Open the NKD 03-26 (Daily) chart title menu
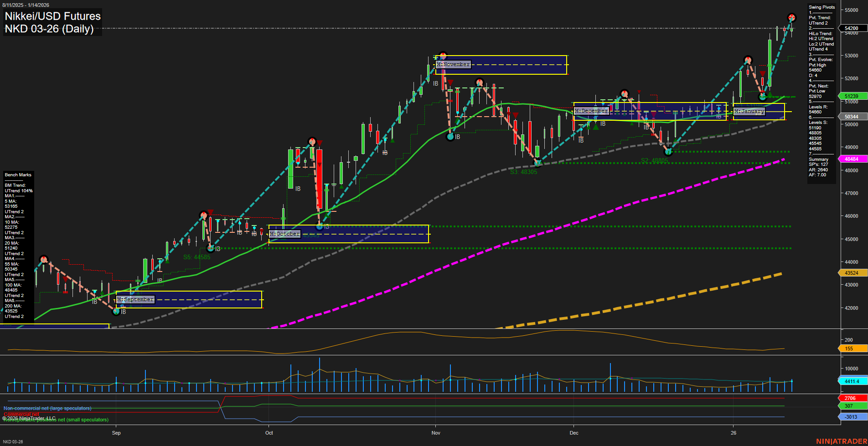The height and width of the screenshot is (446, 868). point(49,29)
